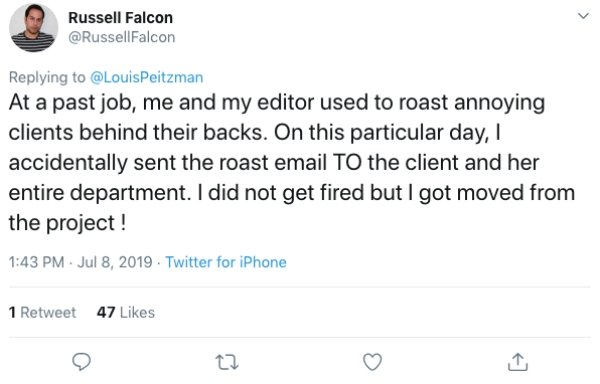Screen dimensions: 600x384
Task: Click the Jul 8, 2019 date
Action: click(x=115, y=262)
